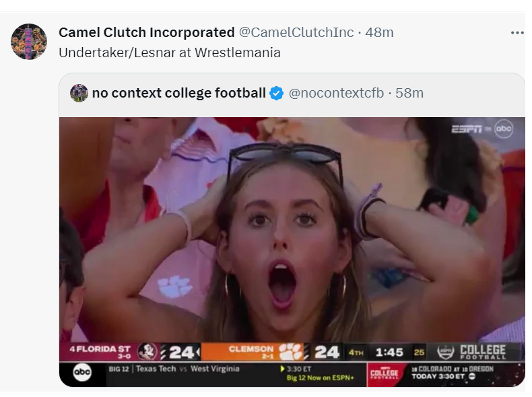Click the ESPN logo at the image's top right
Image resolution: width=532 pixels, height=397 pixels.
466,129
